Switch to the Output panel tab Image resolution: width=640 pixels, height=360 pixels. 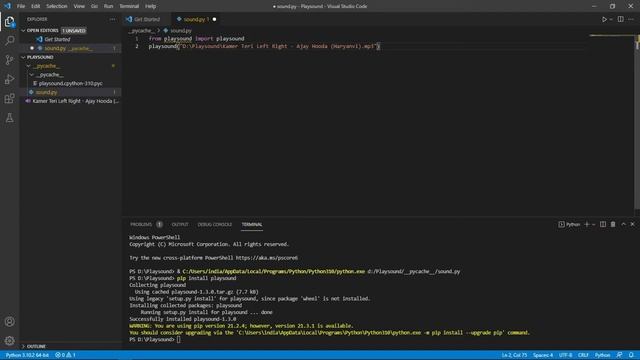[180, 224]
